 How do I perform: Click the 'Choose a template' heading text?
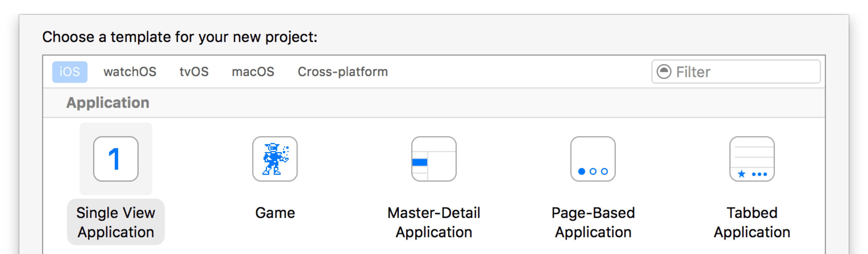pos(180,37)
